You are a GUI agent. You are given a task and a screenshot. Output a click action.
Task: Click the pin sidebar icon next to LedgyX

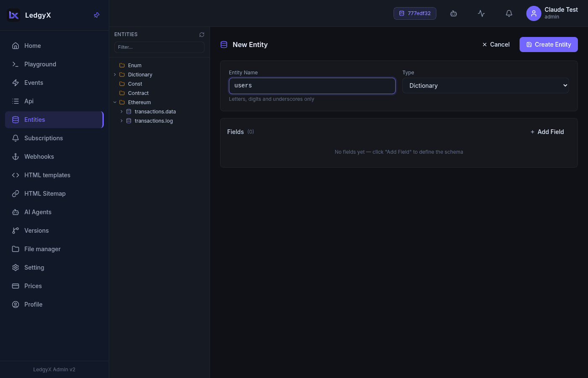[x=97, y=15]
